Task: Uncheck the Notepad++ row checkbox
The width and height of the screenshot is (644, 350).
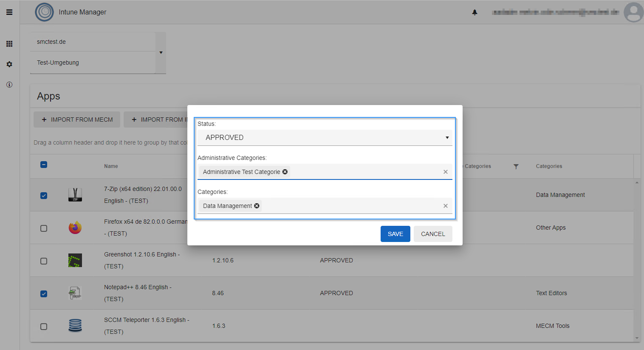Action: (x=44, y=294)
